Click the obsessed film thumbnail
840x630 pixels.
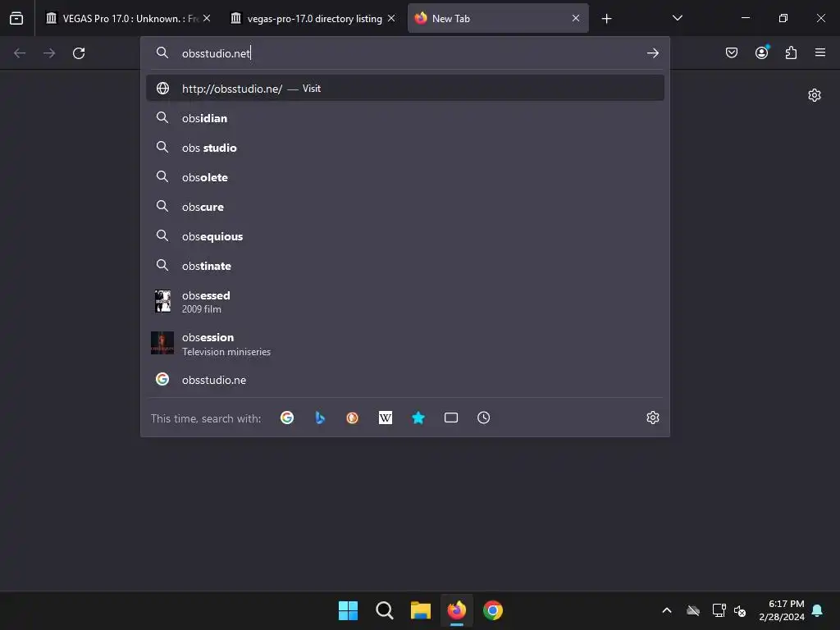pyautogui.click(x=163, y=302)
